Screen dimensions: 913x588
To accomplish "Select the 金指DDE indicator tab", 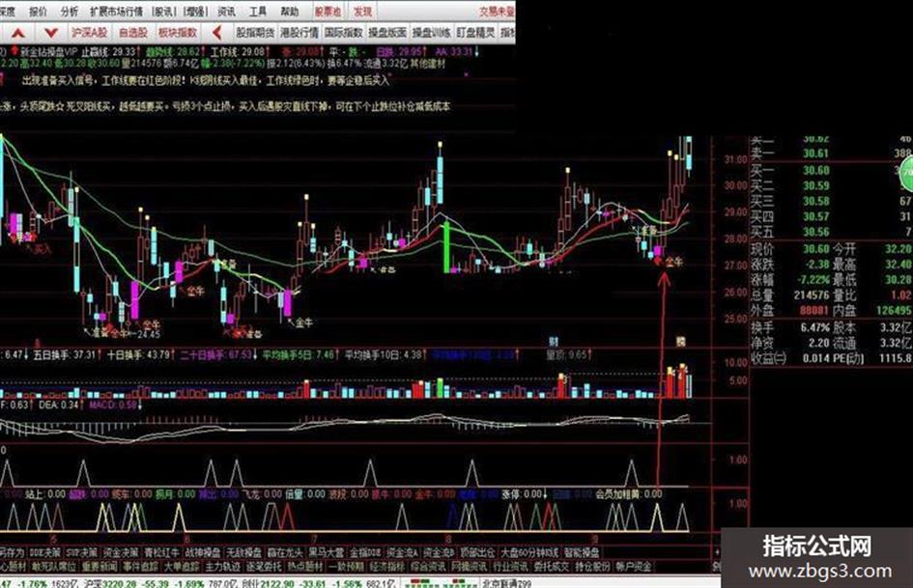I will tap(365, 552).
